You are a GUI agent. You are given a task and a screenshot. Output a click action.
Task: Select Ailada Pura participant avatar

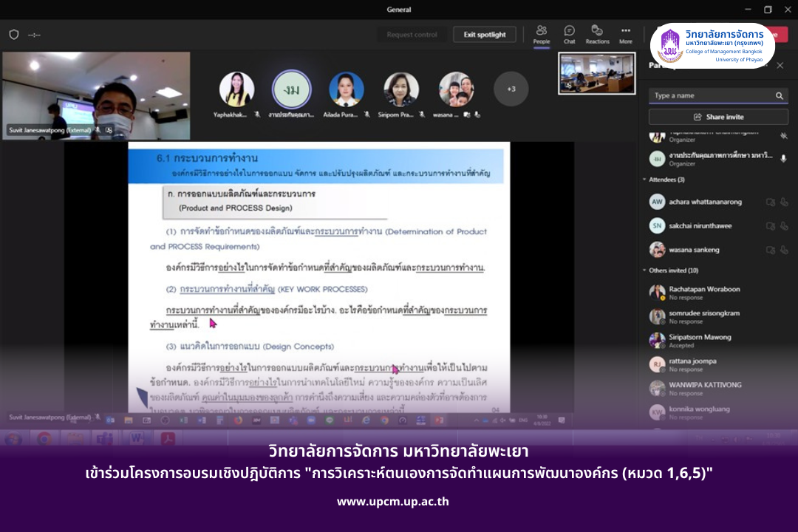coord(346,89)
